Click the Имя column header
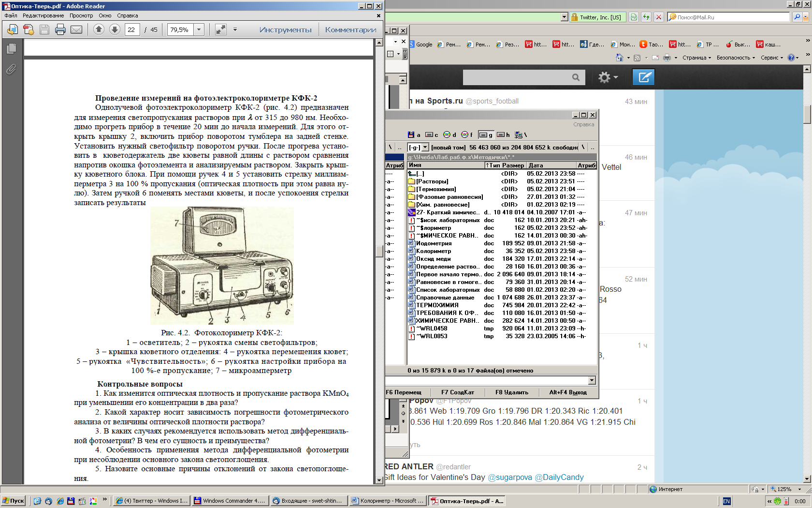Image resolution: width=812 pixels, height=508 pixels. pyautogui.click(x=446, y=165)
